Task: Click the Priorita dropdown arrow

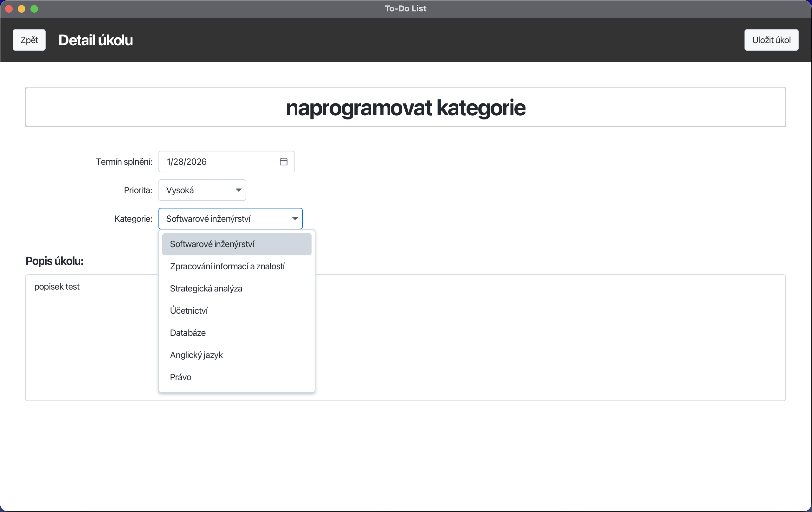Action: tap(238, 190)
